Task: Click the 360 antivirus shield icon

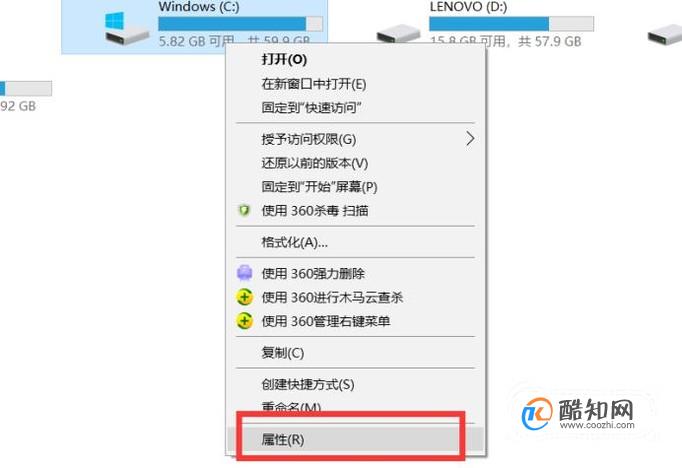Action: tap(244, 211)
